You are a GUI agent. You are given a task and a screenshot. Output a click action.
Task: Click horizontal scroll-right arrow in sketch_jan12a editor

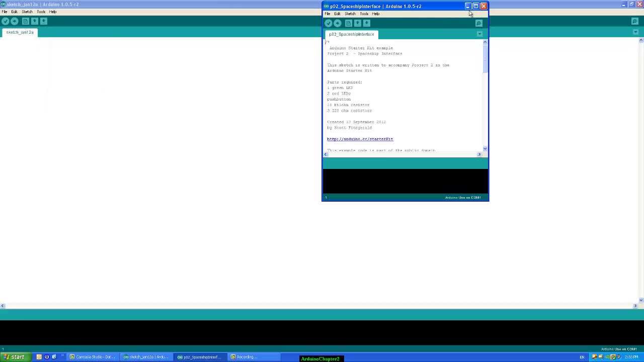tap(635, 306)
